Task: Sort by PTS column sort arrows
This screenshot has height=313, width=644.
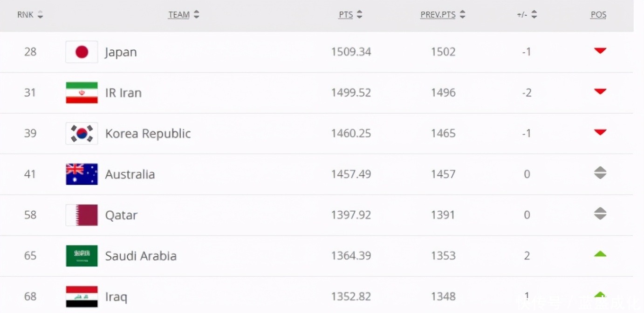Action: click(x=359, y=15)
